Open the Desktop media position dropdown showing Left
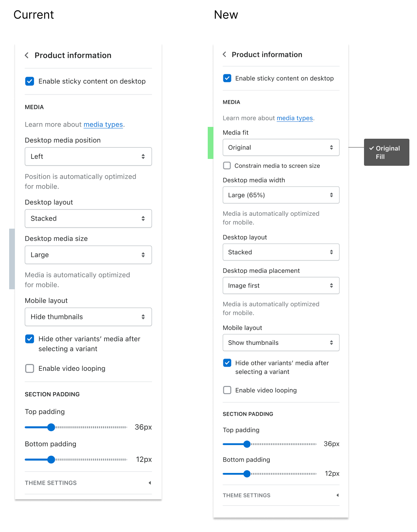The width and height of the screenshot is (417, 532). [x=88, y=156]
